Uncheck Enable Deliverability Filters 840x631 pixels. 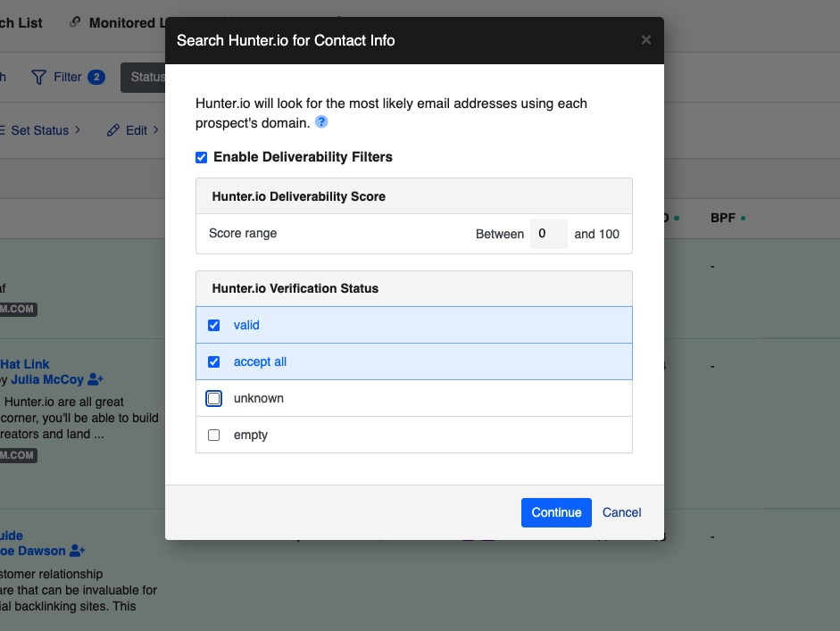[201, 157]
